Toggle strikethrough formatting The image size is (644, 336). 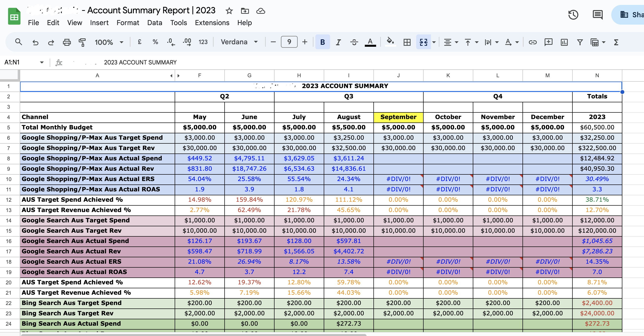coord(354,42)
